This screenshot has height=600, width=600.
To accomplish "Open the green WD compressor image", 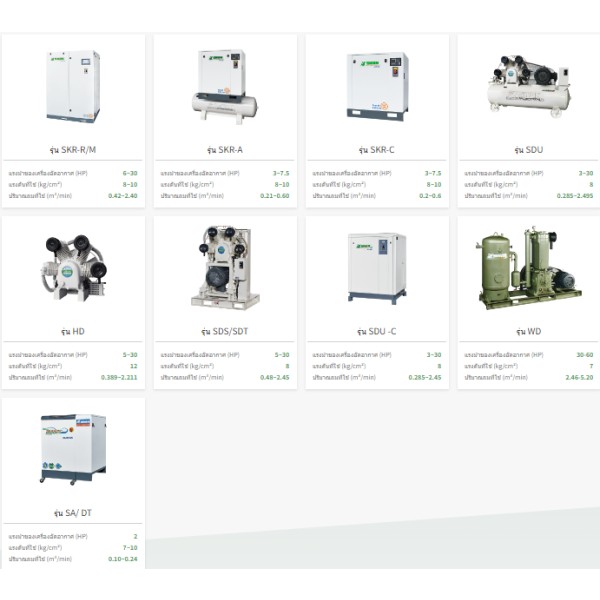I will click(x=529, y=268).
